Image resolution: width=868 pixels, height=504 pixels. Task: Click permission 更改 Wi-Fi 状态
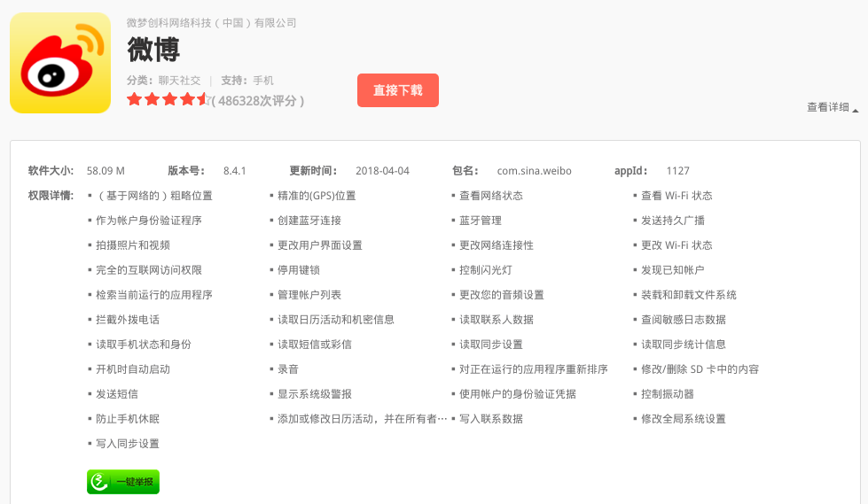[x=676, y=245]
